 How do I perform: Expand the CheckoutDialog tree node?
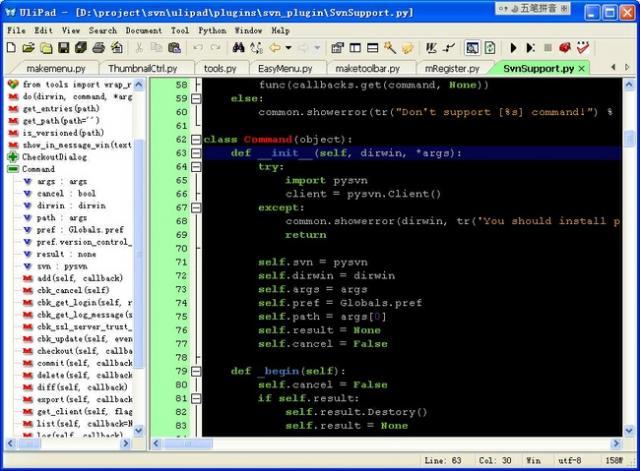click(x=12, y=157)
